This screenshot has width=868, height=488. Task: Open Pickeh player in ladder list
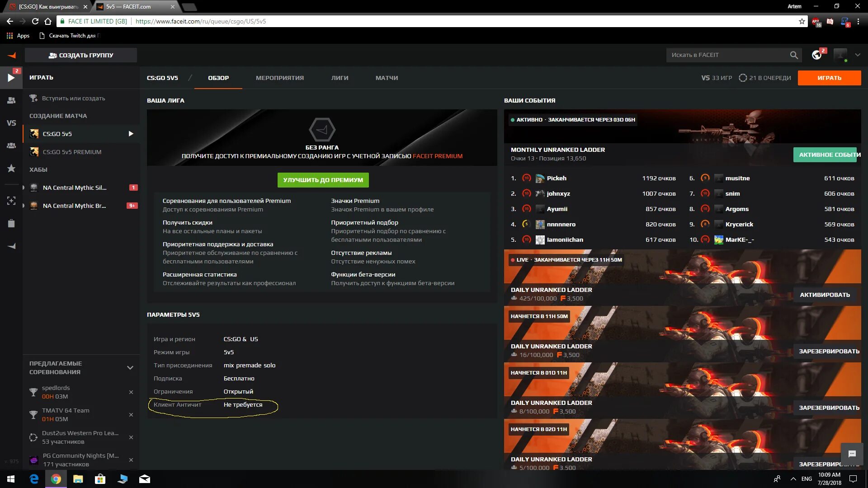pos(557,178)
